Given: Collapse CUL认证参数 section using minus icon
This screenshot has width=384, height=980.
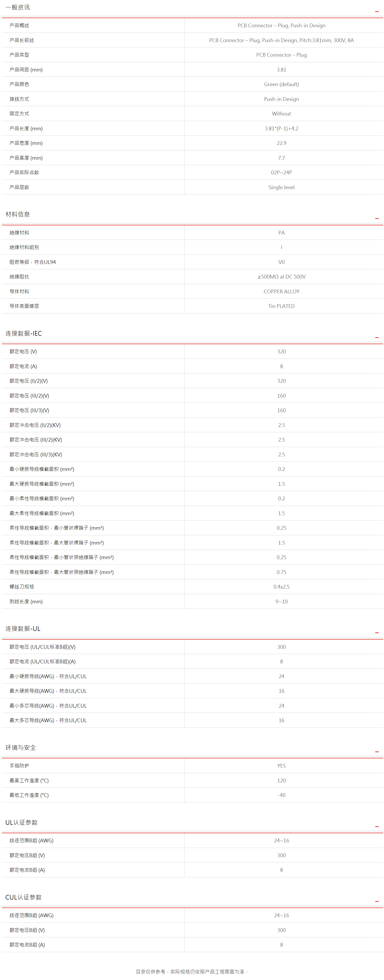Looking at the screenshot, I should point(377,901).
